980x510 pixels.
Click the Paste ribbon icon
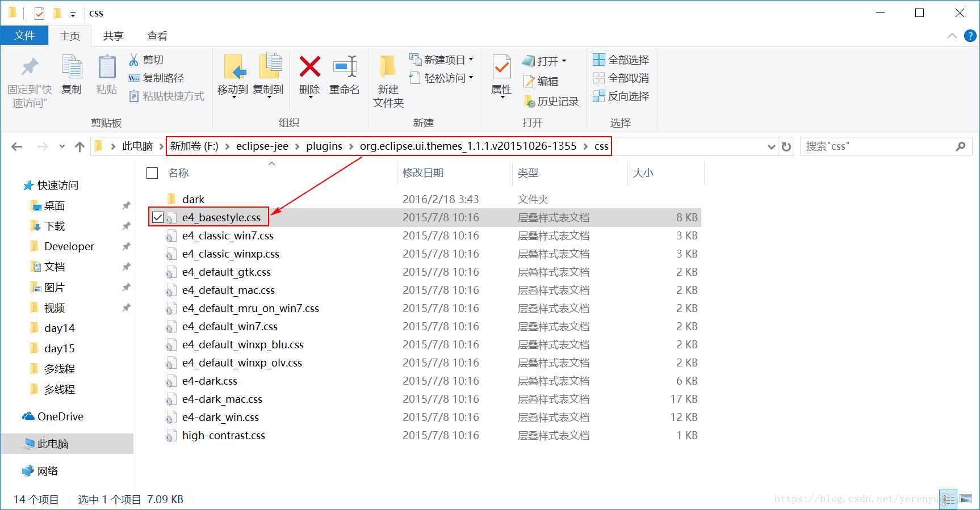[107, 68]
